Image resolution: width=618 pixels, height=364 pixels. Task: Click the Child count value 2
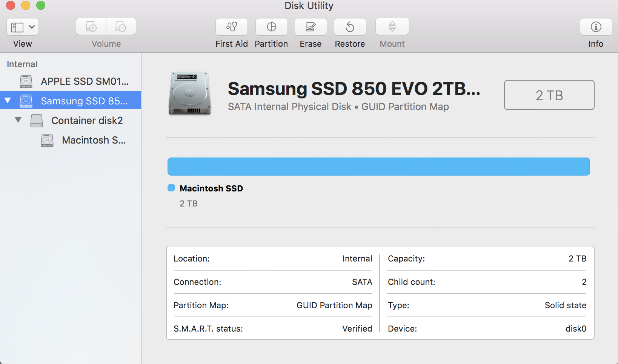(584, 282)
